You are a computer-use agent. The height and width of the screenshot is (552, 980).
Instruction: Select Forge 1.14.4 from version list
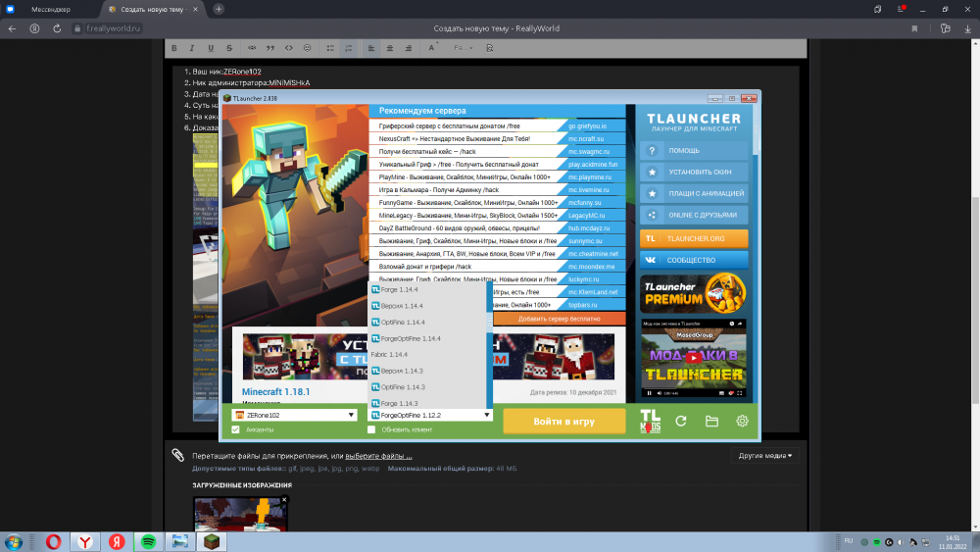coord(427,289)
